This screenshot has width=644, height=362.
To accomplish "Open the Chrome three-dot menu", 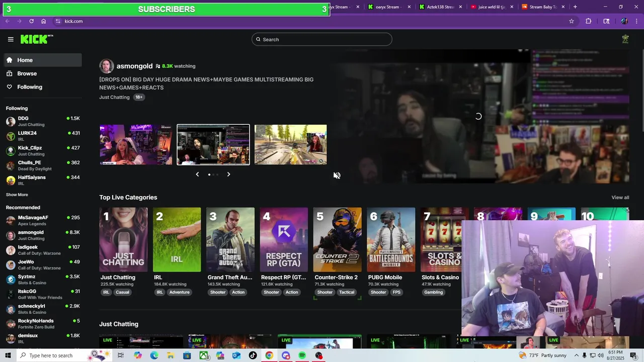I will (x=637, y=21).
